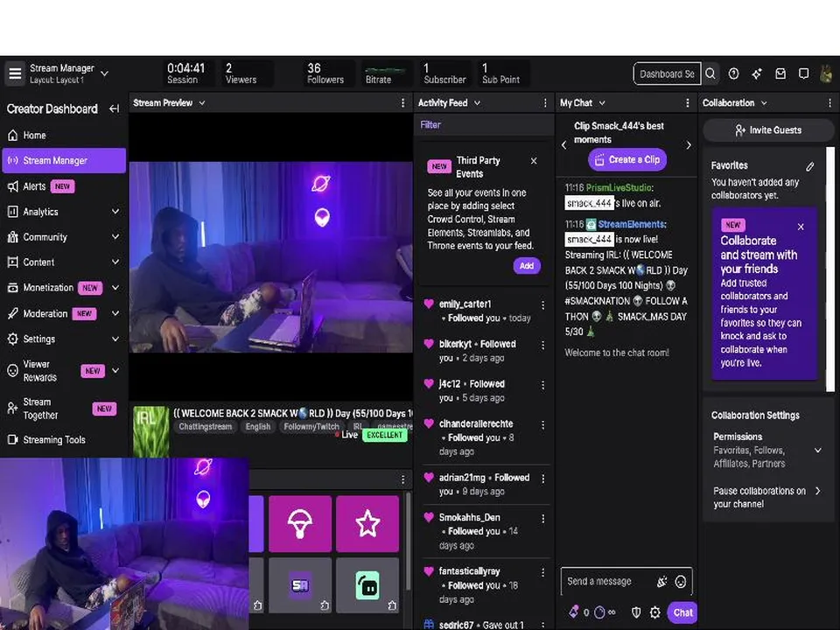Close the Collaborate and stream promo card

pos(801,227)
